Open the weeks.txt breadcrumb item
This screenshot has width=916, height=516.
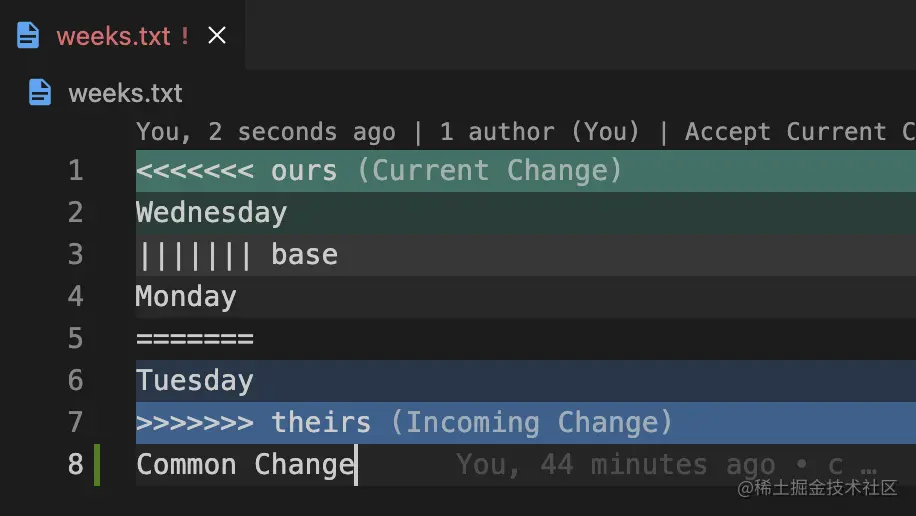tap(125, 93)
